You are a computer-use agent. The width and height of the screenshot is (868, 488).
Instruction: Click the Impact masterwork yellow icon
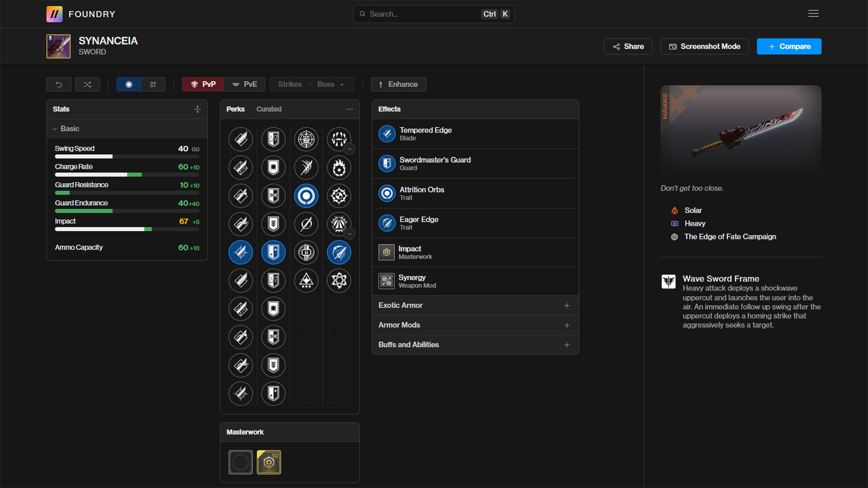[x=269, y=462]
